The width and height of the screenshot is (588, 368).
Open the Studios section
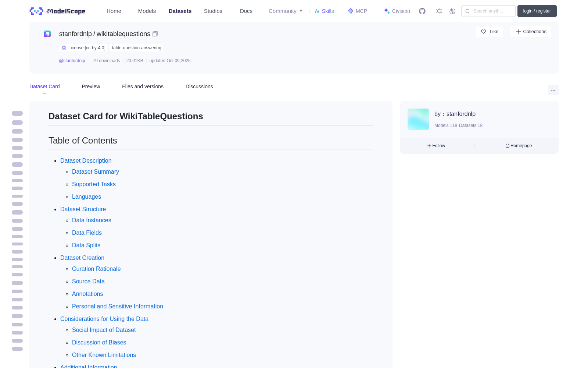pyautogui.click(x=213, y=11)
